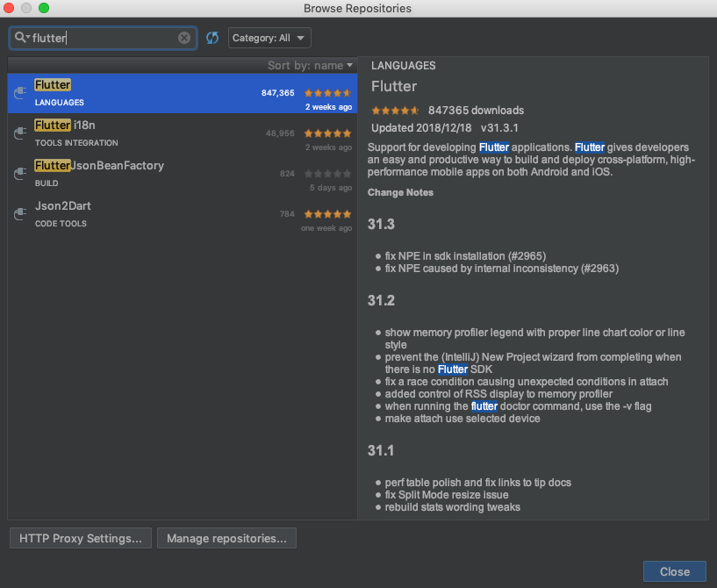Select the FlutterJsonBeanFactory plugin

(x=182, y=174)
